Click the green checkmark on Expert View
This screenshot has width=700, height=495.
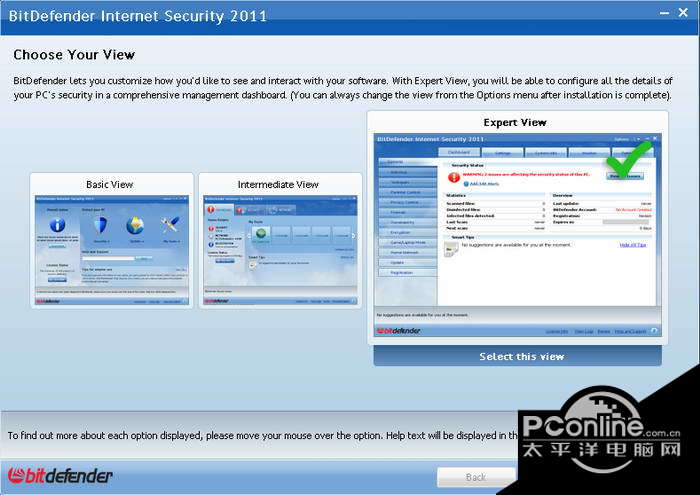[x=629, y=158]
